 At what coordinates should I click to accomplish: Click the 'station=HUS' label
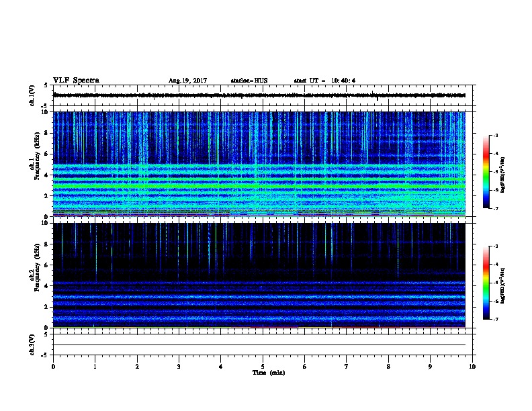249,81
